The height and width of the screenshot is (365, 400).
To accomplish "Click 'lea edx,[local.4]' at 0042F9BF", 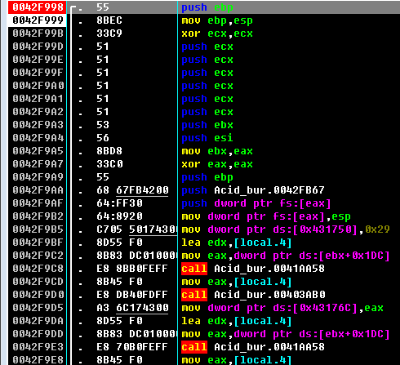I will pyautogui.click(x=237, y=242).
